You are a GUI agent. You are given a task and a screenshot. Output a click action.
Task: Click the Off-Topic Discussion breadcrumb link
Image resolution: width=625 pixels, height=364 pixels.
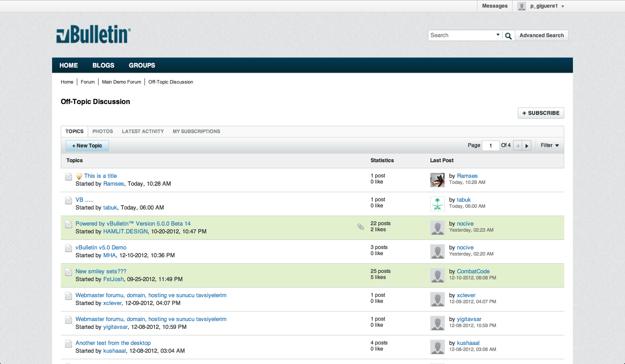[x=171, y=82]
